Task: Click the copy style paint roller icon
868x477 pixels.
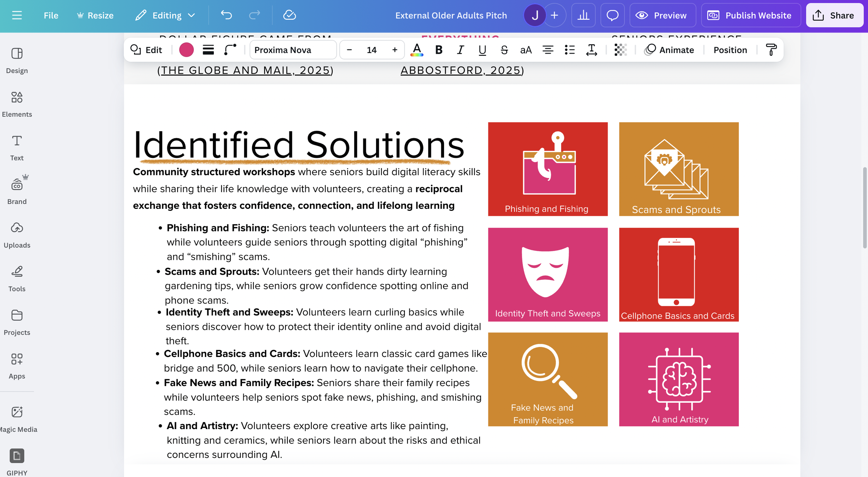Action: [771, 50]
